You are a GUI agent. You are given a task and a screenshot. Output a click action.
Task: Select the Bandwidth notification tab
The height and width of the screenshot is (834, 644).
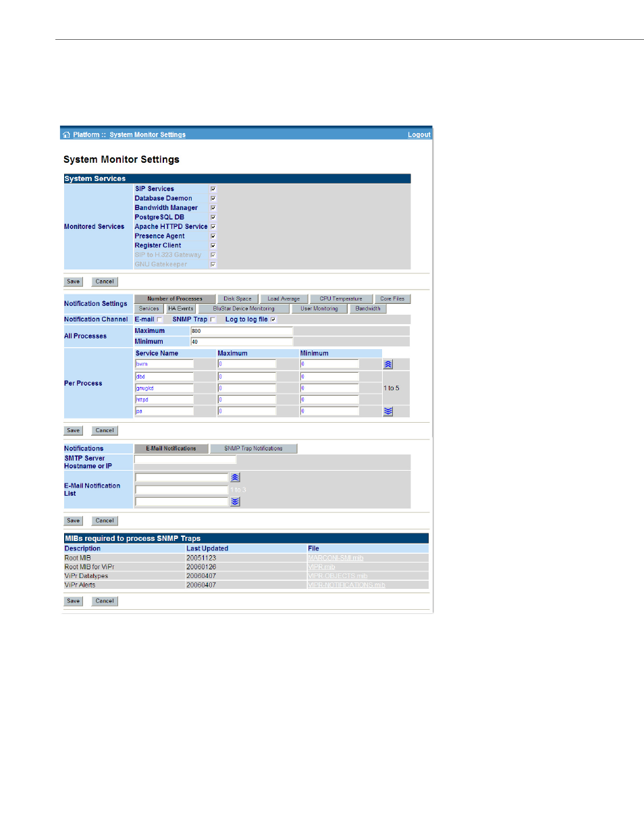pos(368,309)
